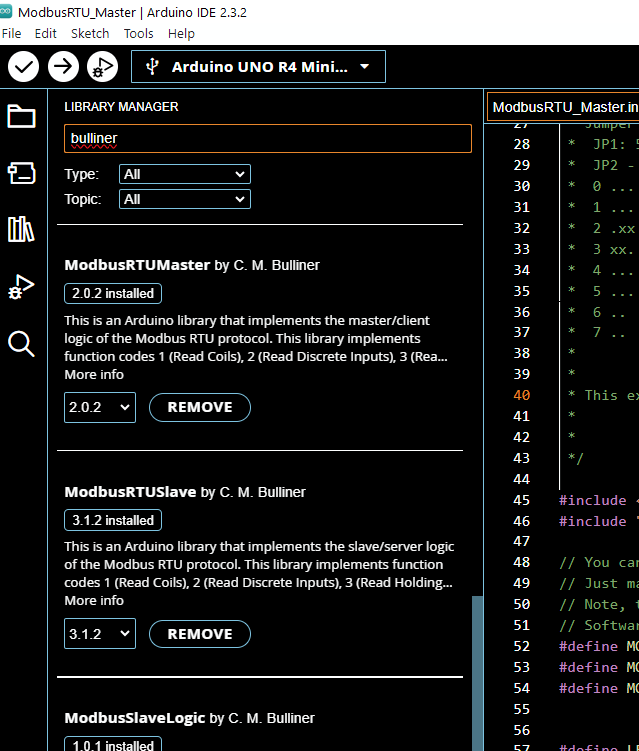The height and width of the screenshot is (751, 639).
Task: Open the Boards Manager sidebar icon
Action: click(22, 173)
